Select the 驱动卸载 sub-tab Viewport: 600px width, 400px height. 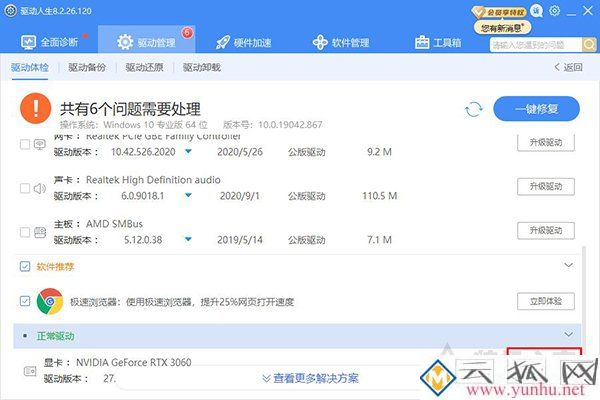pyautogui.click(x=202, y=67)
